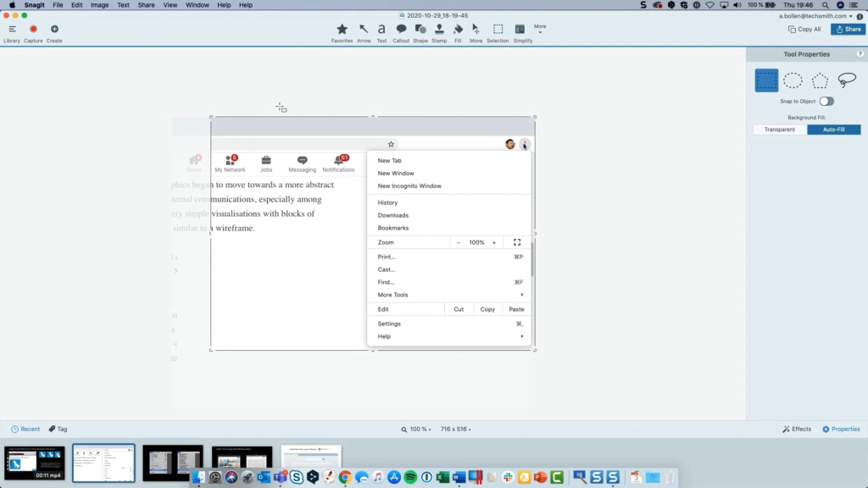This screenshot has width=868, height=488.
Task: Select the Arrow tool
Action: click(364, 33)
